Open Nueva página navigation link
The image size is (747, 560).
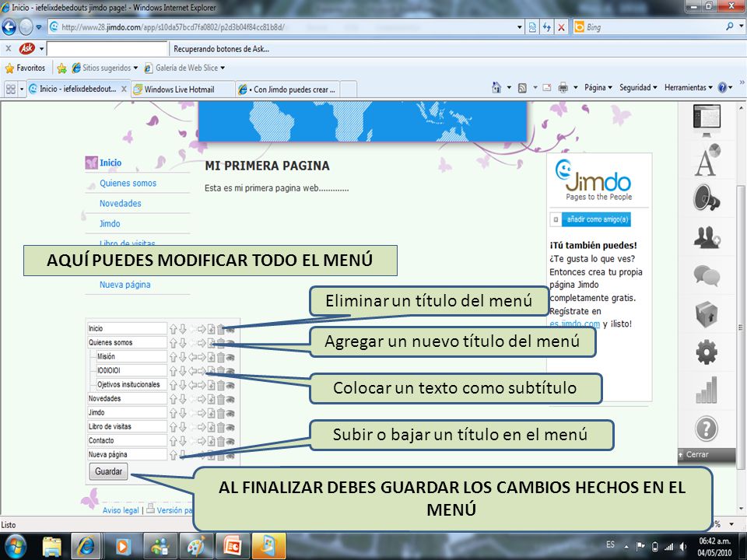(x=124, y=285)
